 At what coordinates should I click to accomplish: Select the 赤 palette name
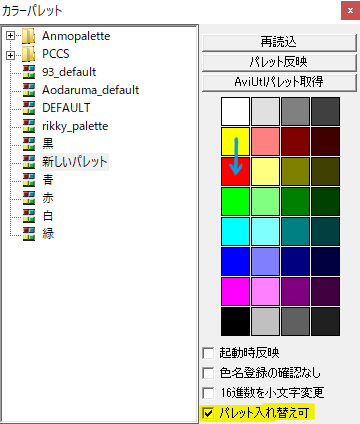[48, 198]
